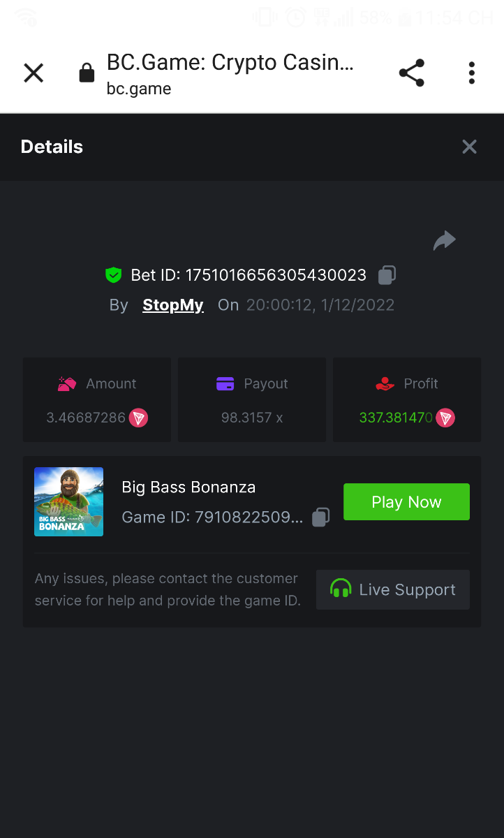Close the browser custom tab

click(x=34, y=73)
